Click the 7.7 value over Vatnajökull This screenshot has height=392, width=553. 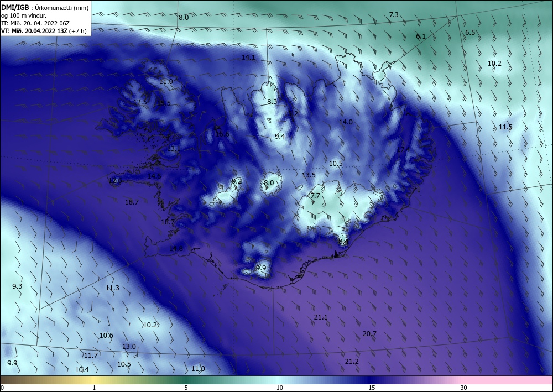coord(315,196)
